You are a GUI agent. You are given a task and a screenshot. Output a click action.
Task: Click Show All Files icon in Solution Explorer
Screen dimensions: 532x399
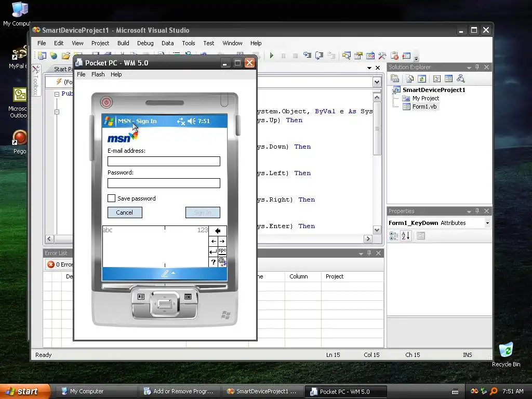click(409, 79)
